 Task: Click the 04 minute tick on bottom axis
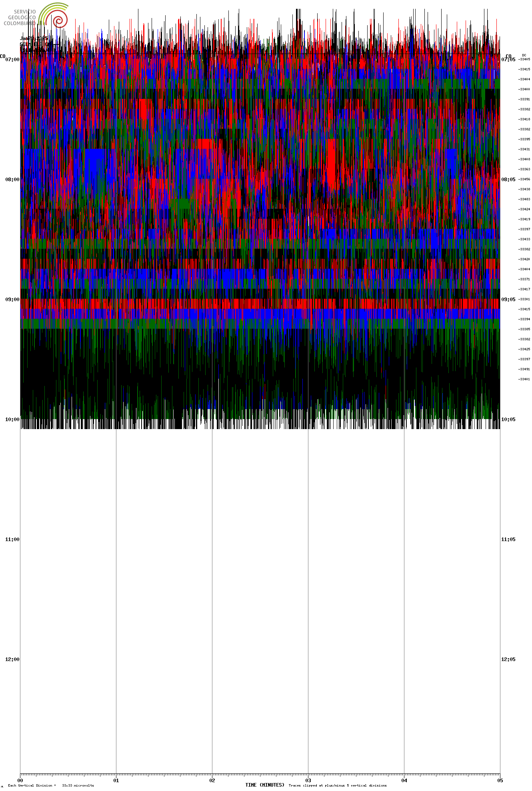(404, 780)
